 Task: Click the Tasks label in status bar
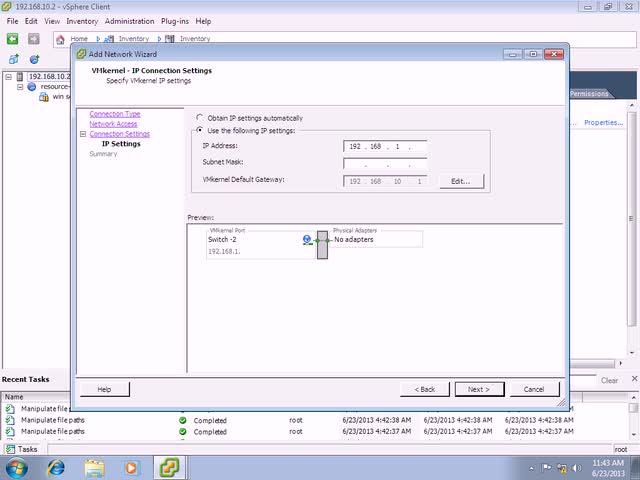point(27,449)
